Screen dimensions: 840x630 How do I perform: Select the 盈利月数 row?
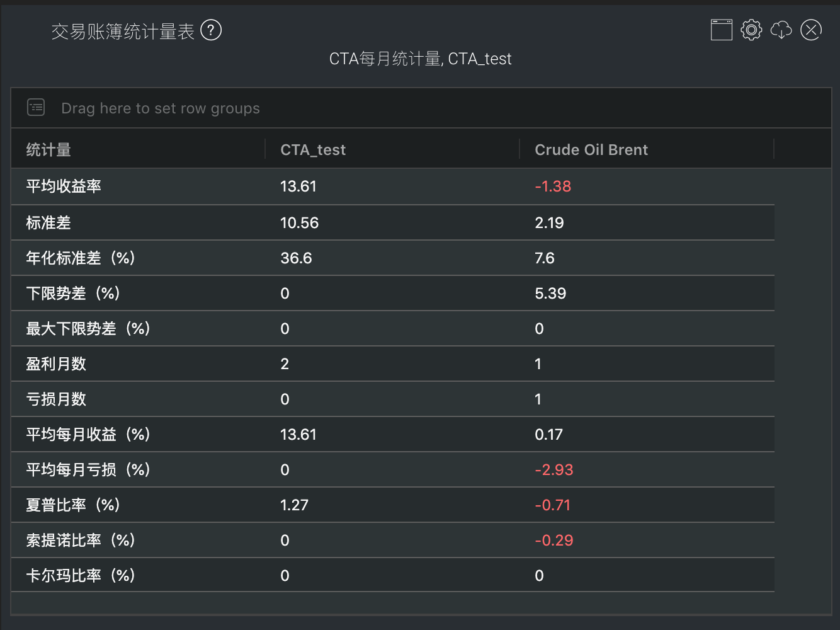tap(56, 364)
